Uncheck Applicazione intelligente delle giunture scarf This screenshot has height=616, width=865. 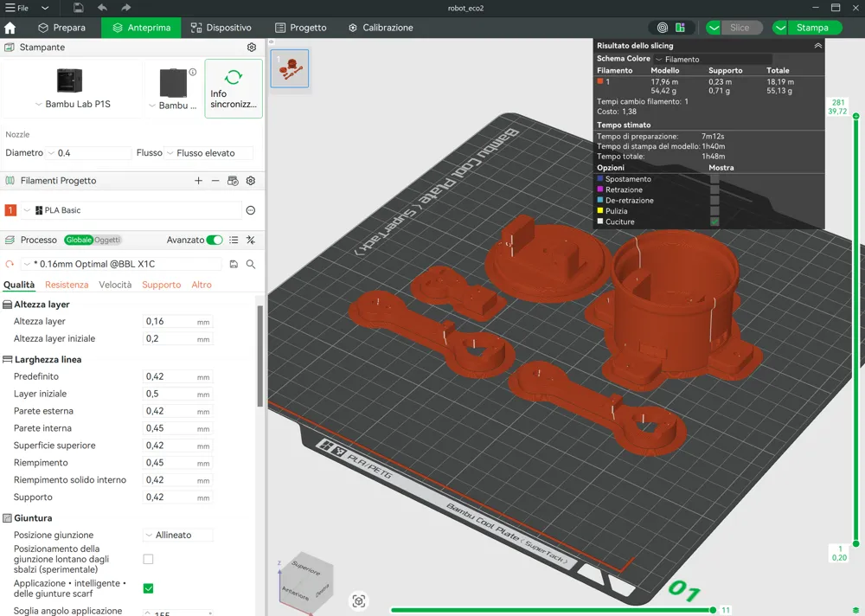point(148,588)
